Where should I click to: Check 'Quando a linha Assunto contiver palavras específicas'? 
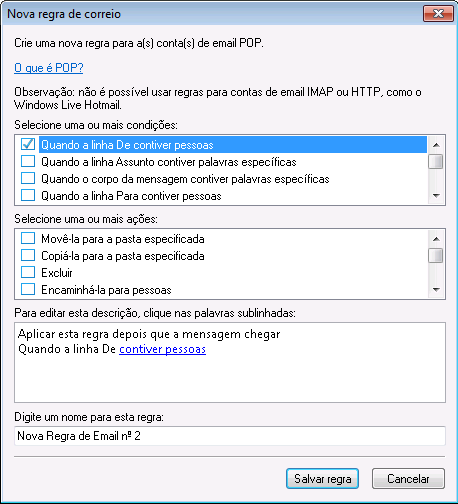pyautogui.click(x=28, y=162)
